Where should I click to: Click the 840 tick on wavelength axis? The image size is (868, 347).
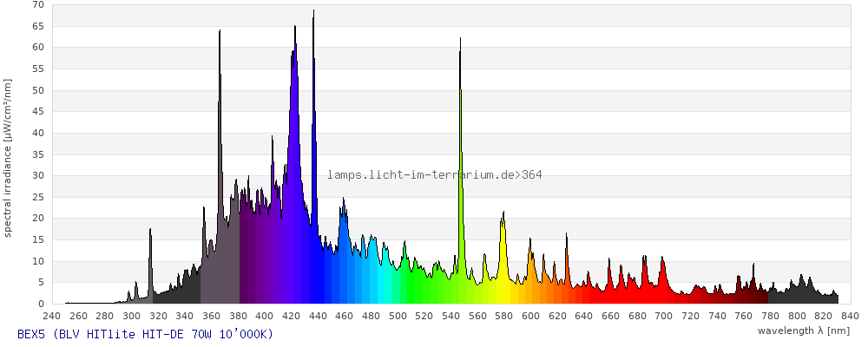click(850, 316)
